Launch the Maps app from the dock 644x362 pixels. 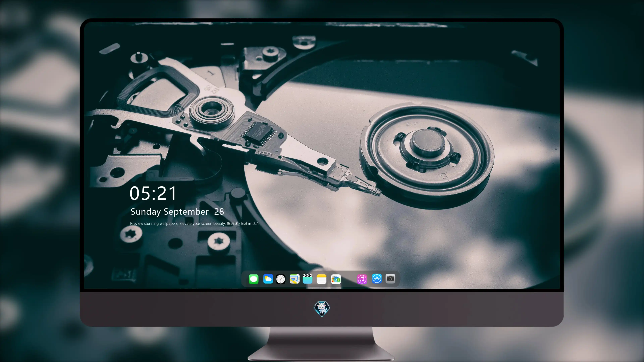[294, 279]
